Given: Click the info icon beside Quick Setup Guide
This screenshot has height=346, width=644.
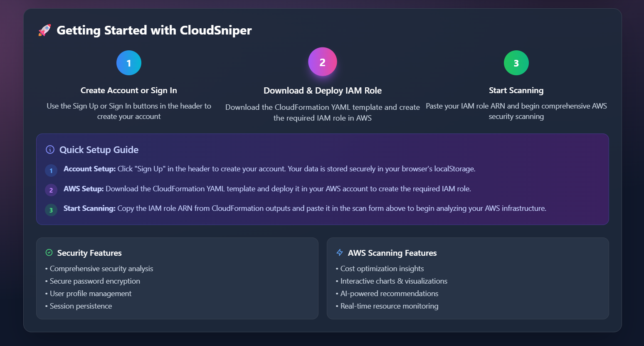Looking at the screenshot, I should pyautogui.click(x=50, y=150).
